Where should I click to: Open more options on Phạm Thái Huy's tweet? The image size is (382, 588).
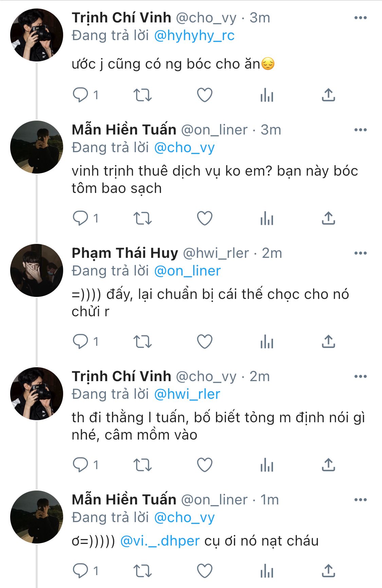pyautogui.click(x=360, y=253)
